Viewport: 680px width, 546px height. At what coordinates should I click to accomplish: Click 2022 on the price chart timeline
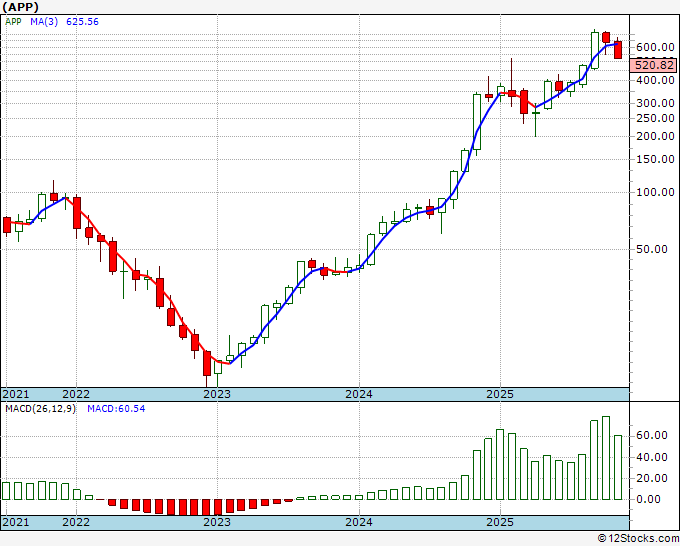coord(76,394)
